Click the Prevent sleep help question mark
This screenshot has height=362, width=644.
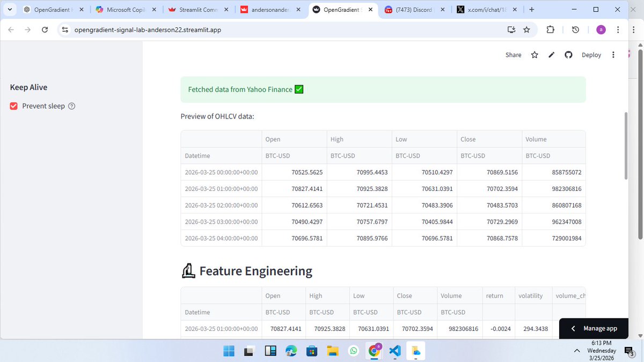point(72,106)
